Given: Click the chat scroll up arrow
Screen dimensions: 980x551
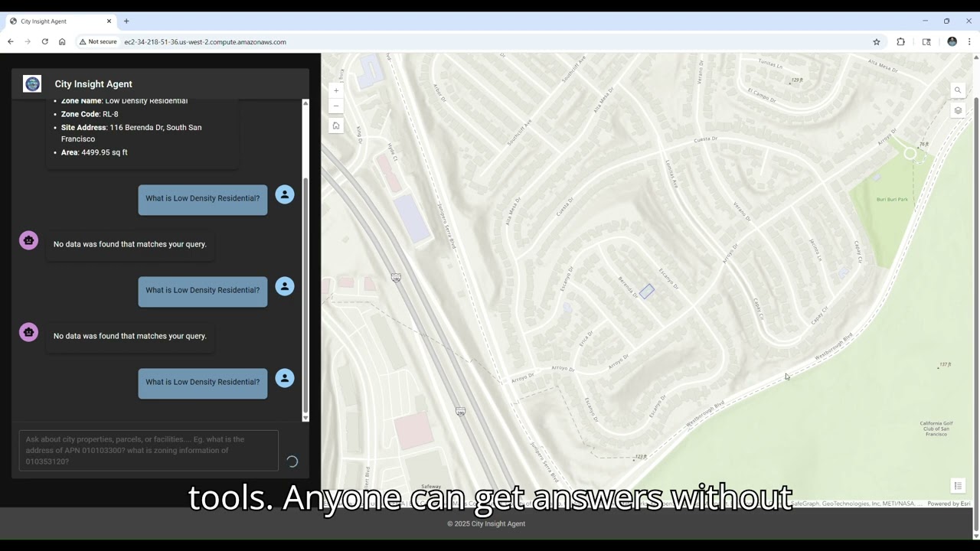Looking at the screenshot, I should click(305, 103).
